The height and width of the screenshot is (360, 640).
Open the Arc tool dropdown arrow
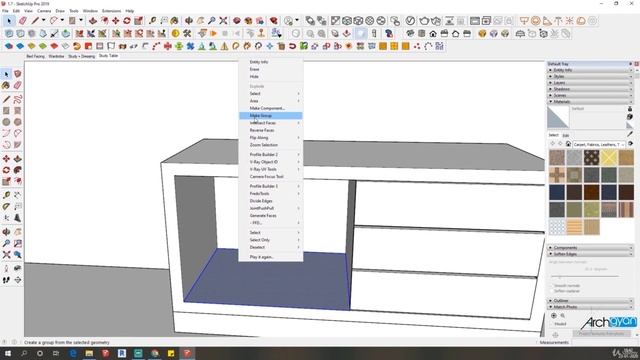click(62, 20)
